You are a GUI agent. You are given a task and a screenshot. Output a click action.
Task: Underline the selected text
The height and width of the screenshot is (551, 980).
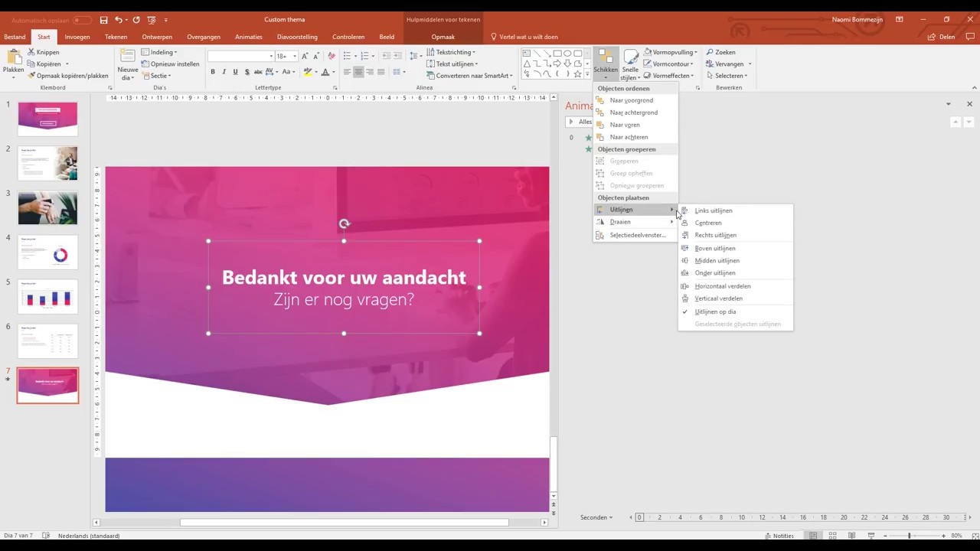(235, 72)
